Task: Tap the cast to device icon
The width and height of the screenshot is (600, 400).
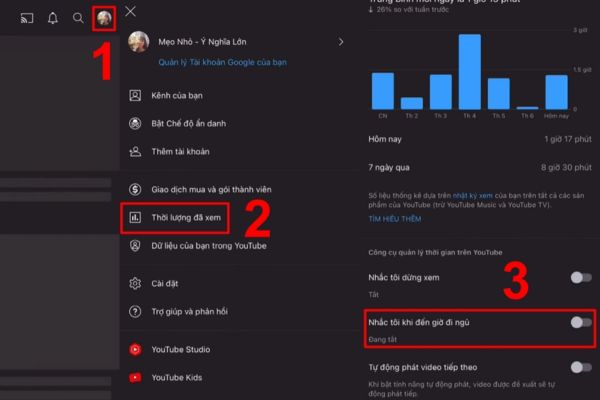Action: [27, 18]
